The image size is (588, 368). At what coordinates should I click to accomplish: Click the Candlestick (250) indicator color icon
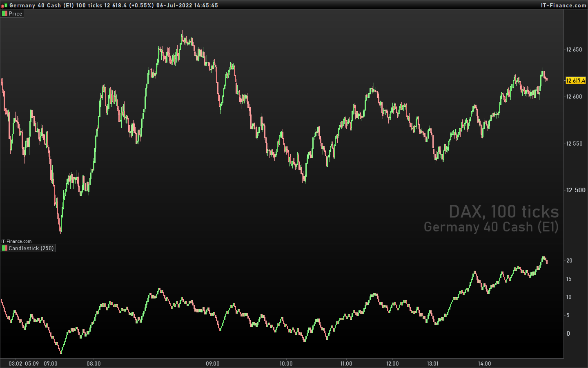coord(4,248)
